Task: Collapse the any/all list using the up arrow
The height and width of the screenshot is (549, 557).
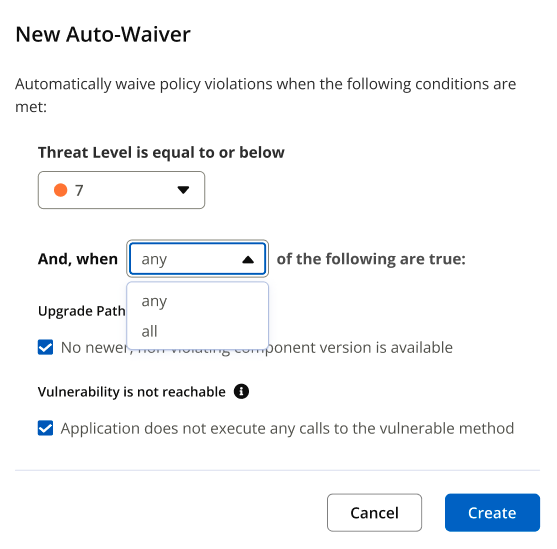Action: (x=248, y=259)
